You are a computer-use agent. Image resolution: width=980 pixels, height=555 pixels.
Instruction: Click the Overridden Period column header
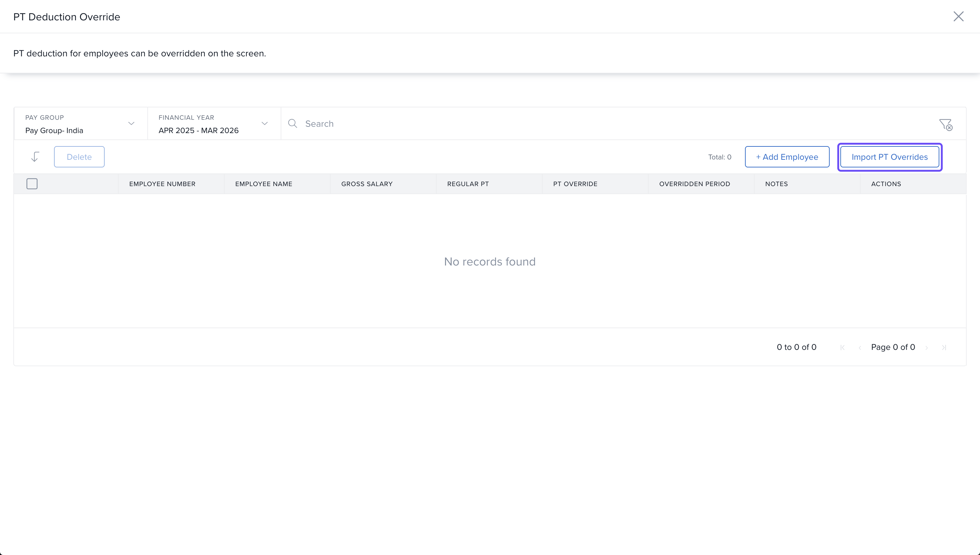tap(694, 184)
